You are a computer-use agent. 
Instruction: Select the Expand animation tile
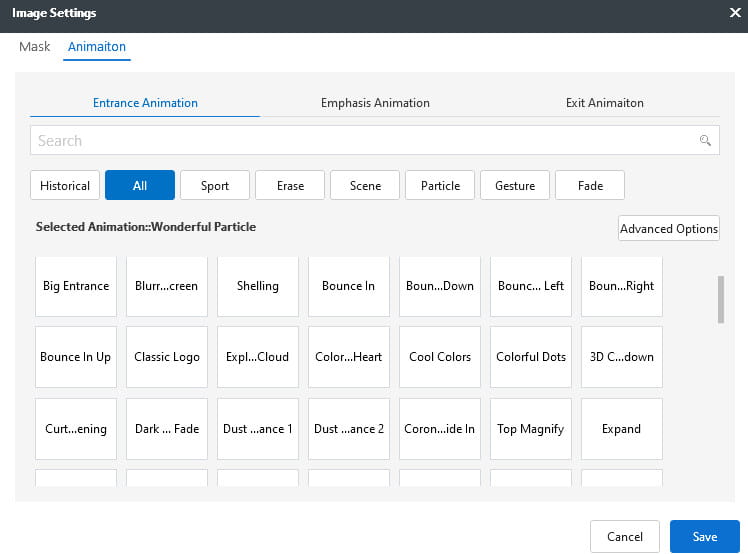click(x=621, y=429)
